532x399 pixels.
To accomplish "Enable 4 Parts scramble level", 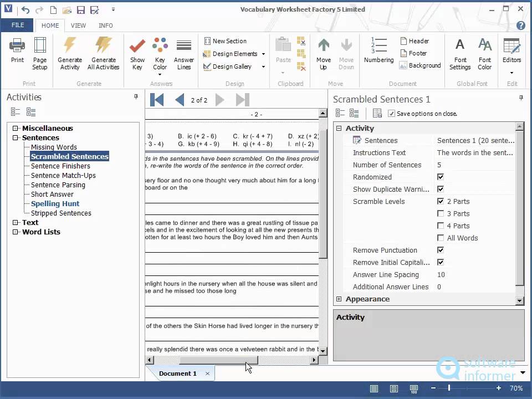I will [441, 226].
